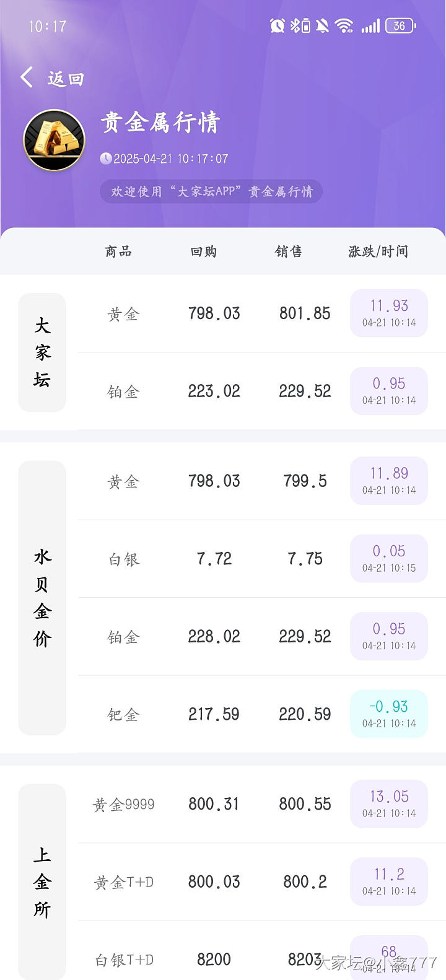Tap the welcome banner for 大家坛APP
Viewport: 446px width, 980px height.
pos(211,191)
